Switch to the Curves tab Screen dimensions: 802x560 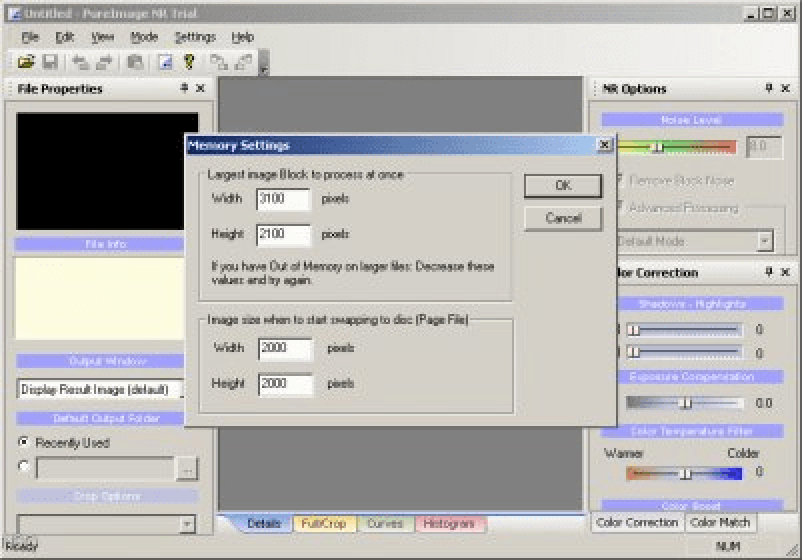(x=385, y=524)
